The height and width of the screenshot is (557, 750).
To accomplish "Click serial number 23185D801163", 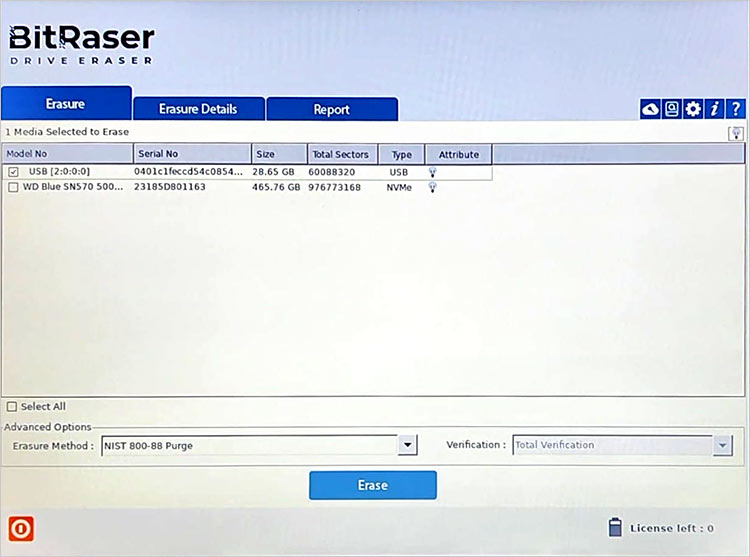I will point(170,187).
